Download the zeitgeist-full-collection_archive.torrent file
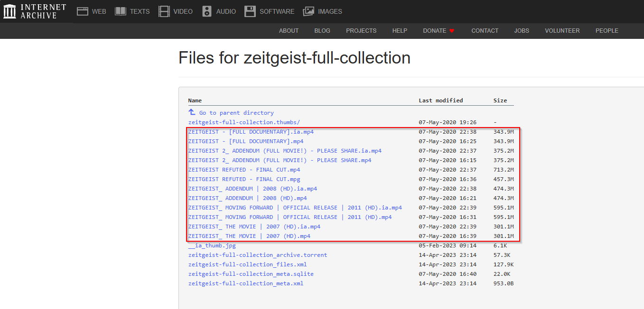This screenshot has height=309, width=644. point(257,255)
